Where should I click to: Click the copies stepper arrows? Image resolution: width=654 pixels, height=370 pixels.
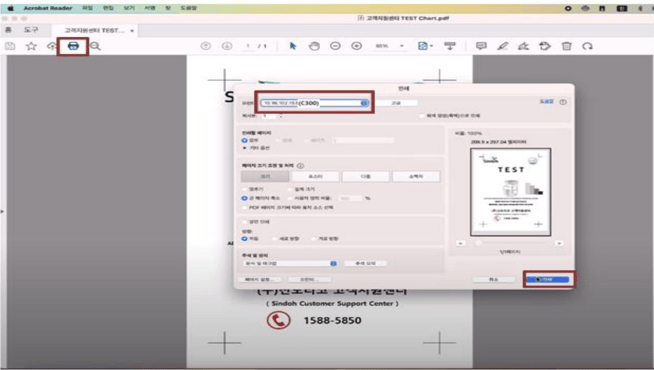point(281,116)
